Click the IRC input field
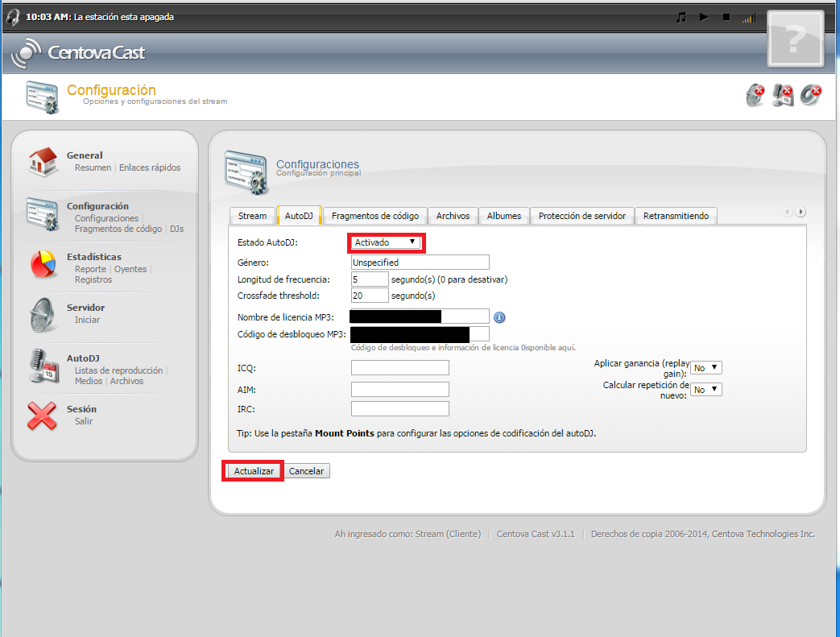The width and height of the screenshot is (840, 637). click(400, 409)
